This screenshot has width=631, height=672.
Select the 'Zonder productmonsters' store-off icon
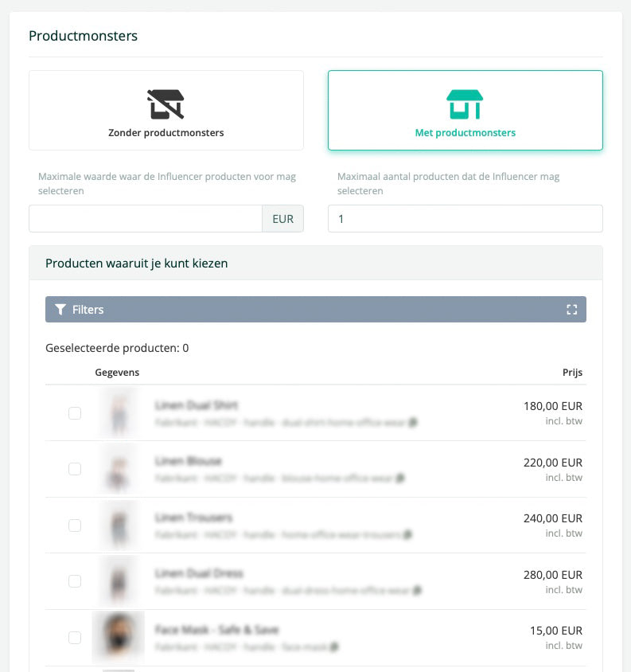(166, 104)
